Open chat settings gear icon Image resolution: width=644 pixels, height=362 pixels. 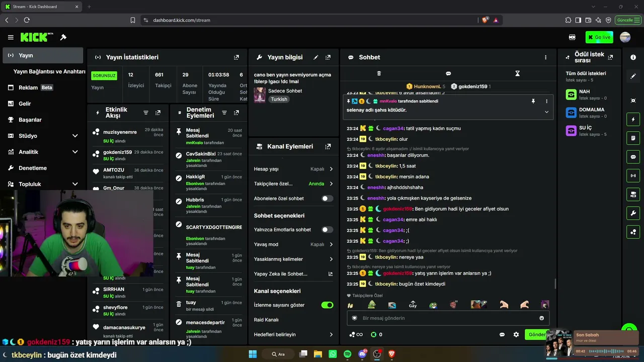pyautogui.click(x=516, y=334)
